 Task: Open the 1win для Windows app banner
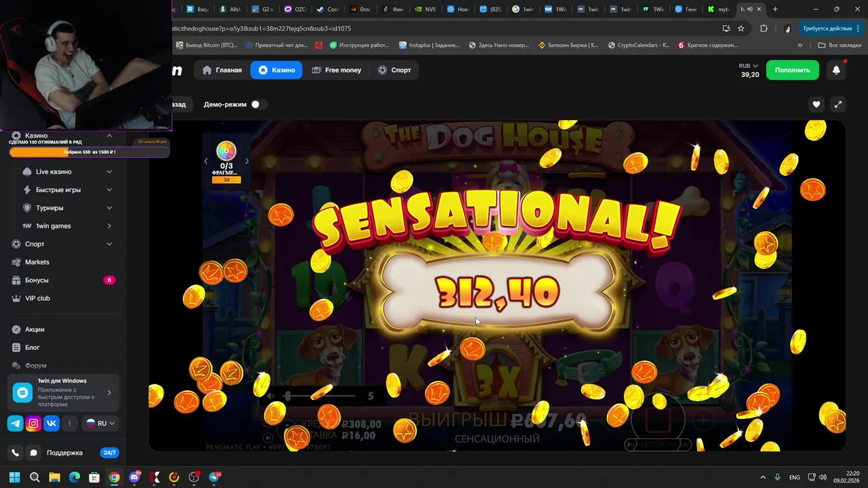point(63,392)
